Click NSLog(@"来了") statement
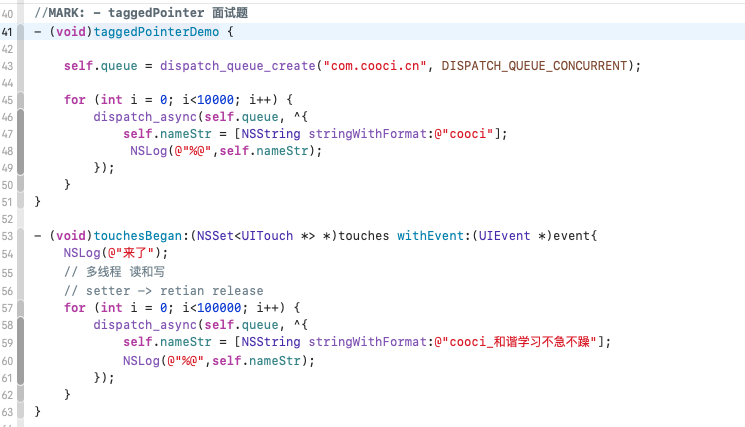Viewport: 745px width, 427px height. click(116, 253)
